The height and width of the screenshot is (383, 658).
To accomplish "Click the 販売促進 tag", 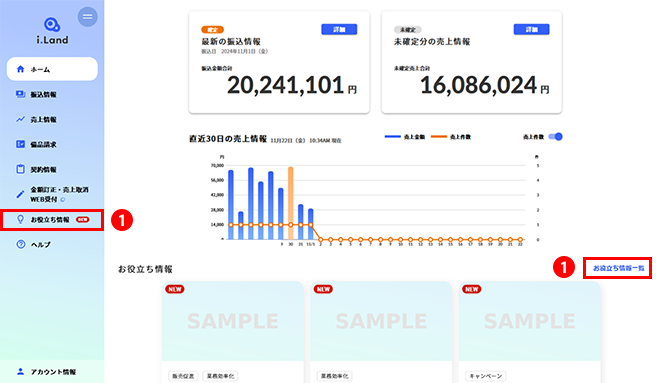I will point(183,376).
